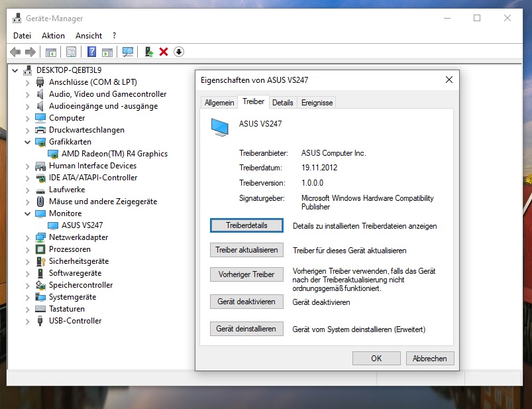Switch to the Ereignisse tab
The width and height of the screenshot is (532, 409).
click(317, 103)
